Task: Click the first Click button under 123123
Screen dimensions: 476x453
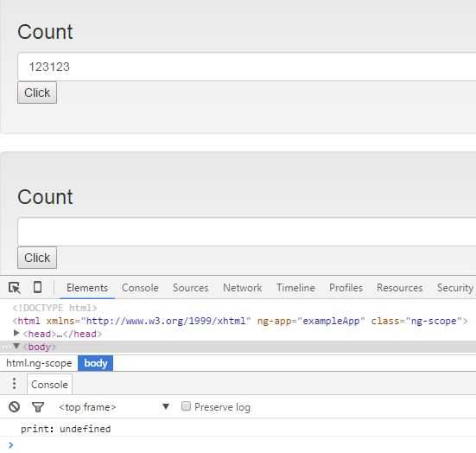Action: [x=37, y=93]
